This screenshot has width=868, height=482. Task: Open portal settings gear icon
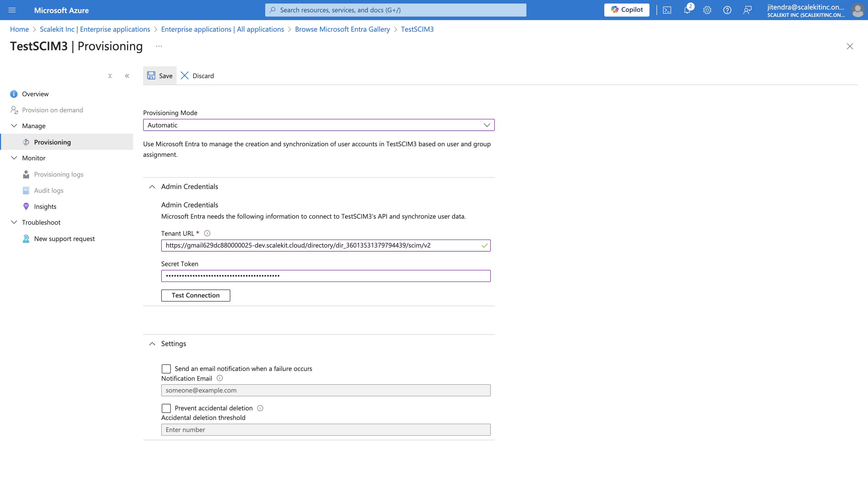point(707,10)
